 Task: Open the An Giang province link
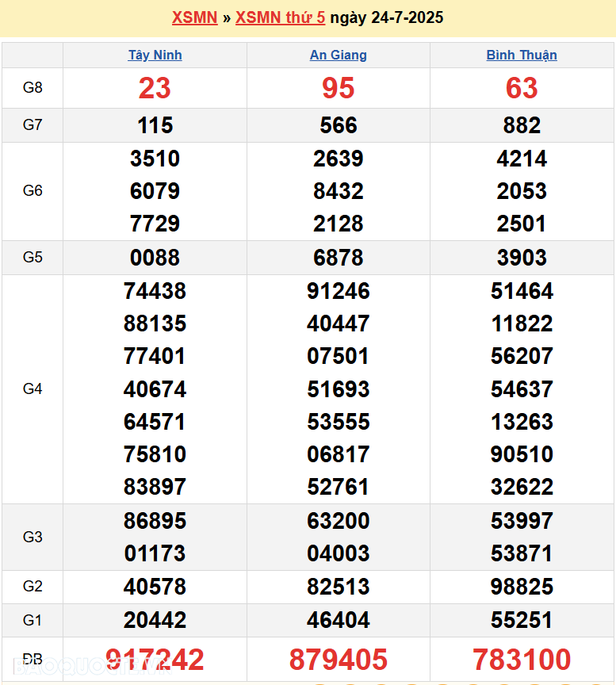pyautogui.click(x=339, y=55)
